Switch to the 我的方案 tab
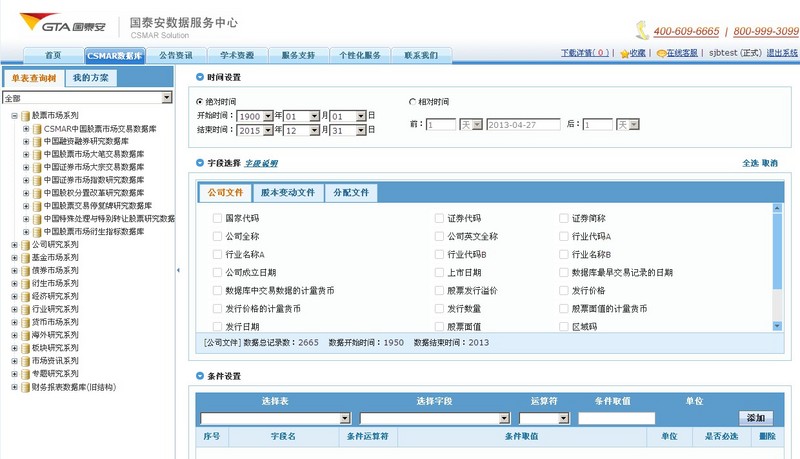The image size is (800, 459). point(91,78)
